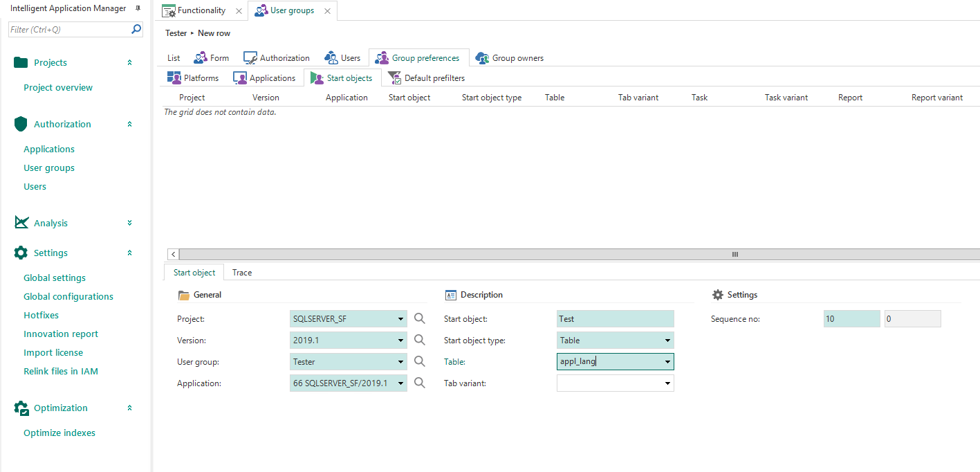
Task: Collapse the Projects section
Action: (129, 62)
